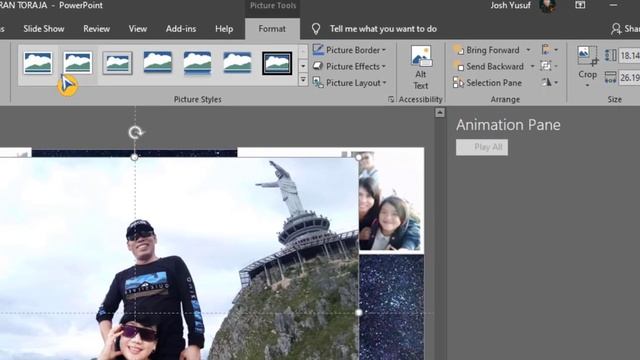Open the Align objects dropdown

(x=549, y=50)
